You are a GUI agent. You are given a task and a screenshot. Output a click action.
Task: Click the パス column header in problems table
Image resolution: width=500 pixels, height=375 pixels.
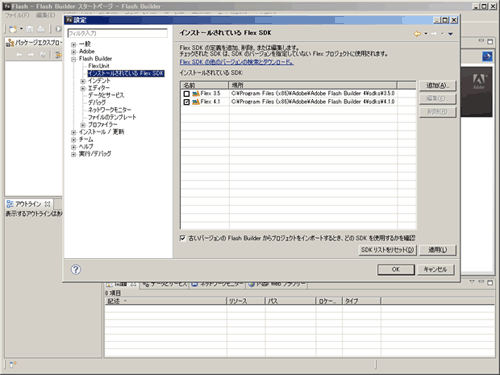pos(290,301)
